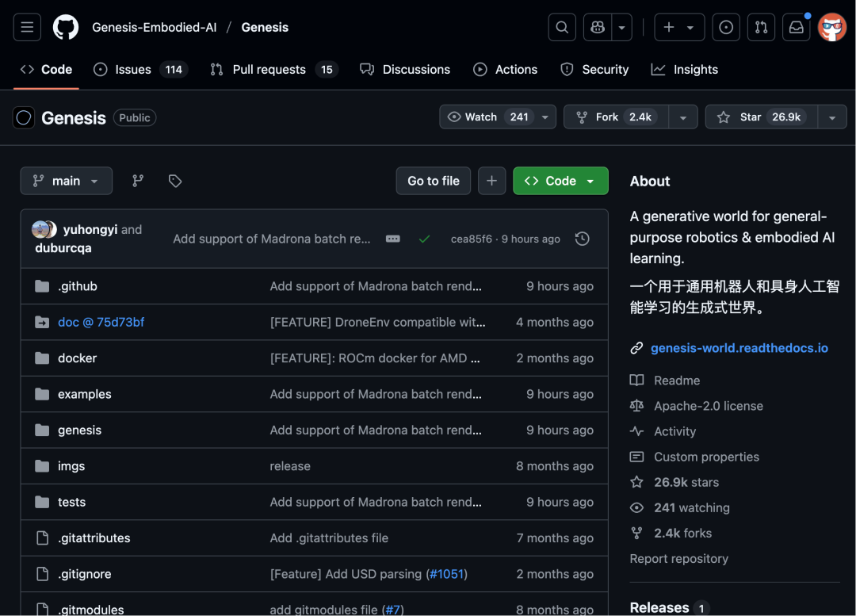Open the tests folder
Viewport: 856px width, 616px height.
pyautogui.click(x=71, y=503)
